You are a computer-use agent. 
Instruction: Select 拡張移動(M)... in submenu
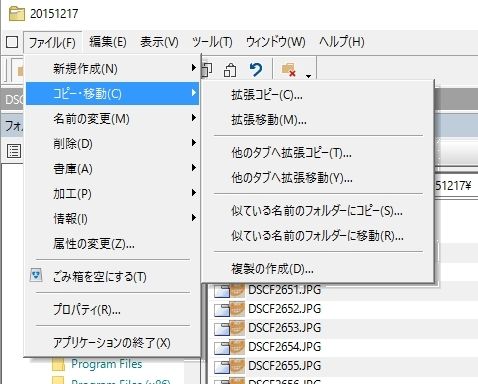[x=318, y=120]
